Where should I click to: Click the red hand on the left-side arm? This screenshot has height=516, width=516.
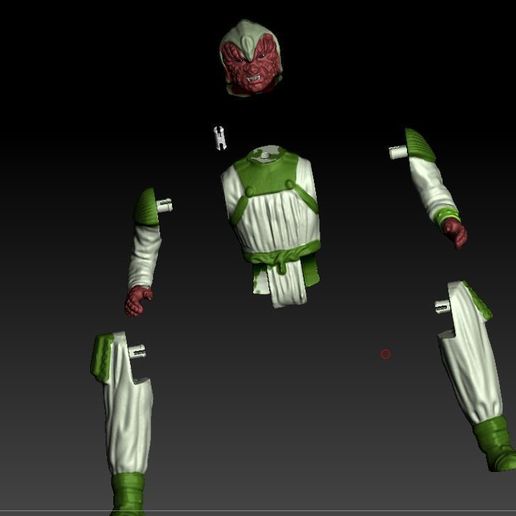(138, 301)
